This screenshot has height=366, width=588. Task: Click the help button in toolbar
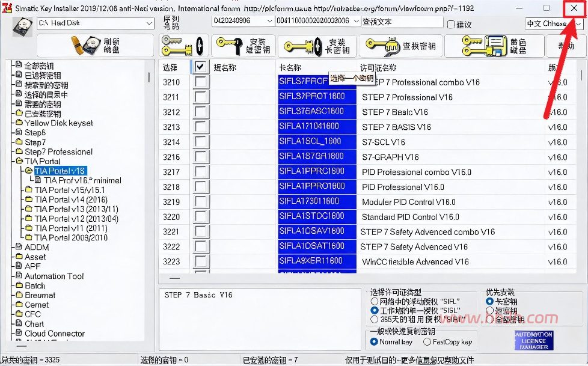(566, 46)
